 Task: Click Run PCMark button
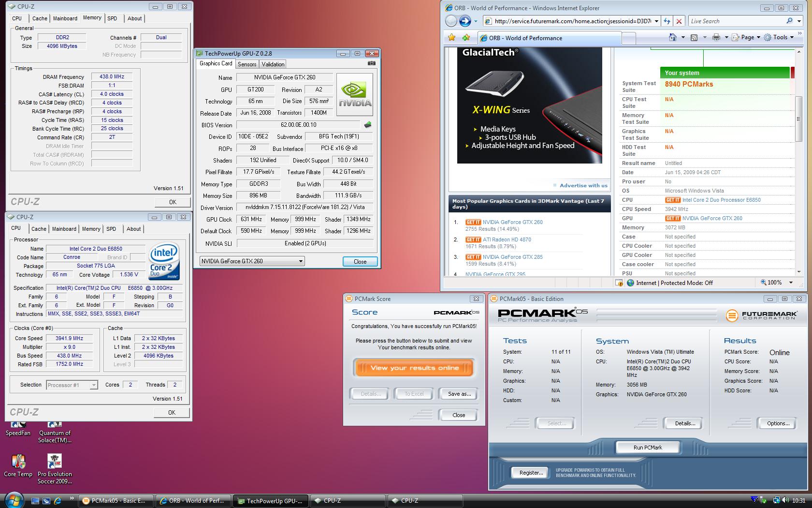tap(648, 448)
